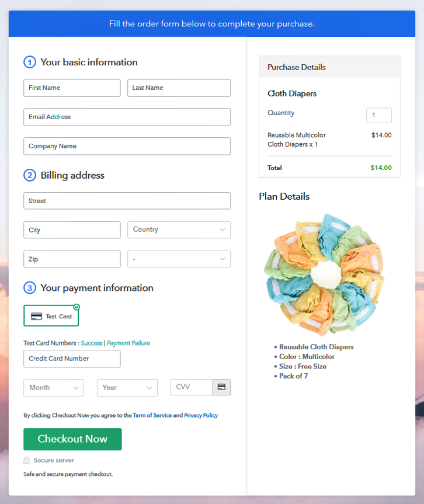Viewport: 424px width, 504px height.
Task: Click the green checkmark on Test Card
Action: tap(77, 307)
